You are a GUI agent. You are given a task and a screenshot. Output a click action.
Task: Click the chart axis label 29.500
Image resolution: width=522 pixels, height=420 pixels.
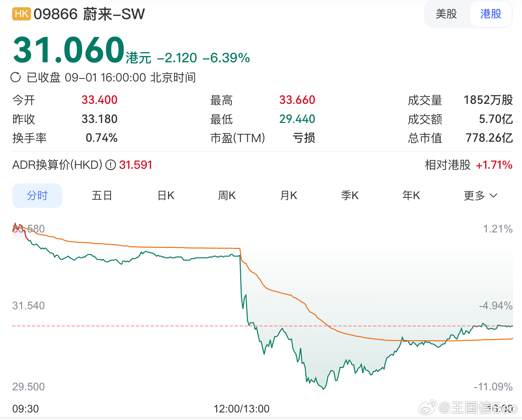[x=28, y=386]
